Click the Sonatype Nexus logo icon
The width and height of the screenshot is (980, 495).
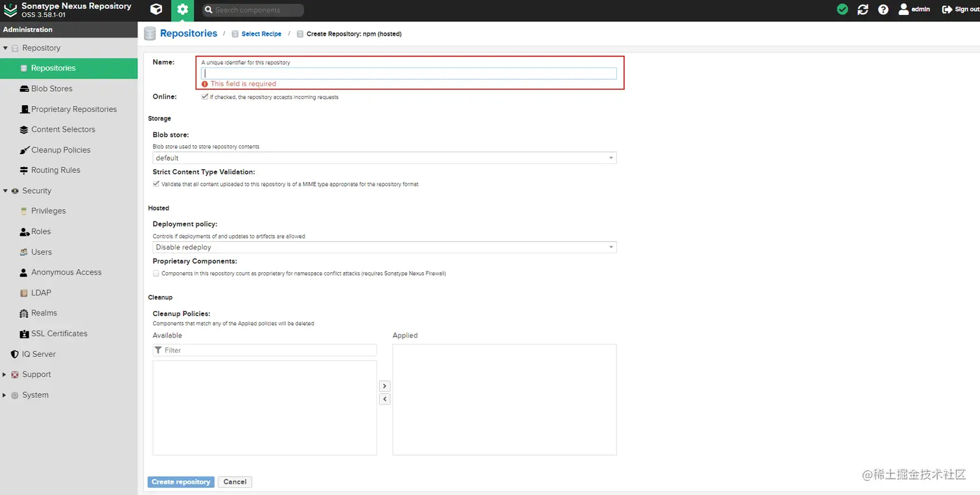click(x=10, y=10)
